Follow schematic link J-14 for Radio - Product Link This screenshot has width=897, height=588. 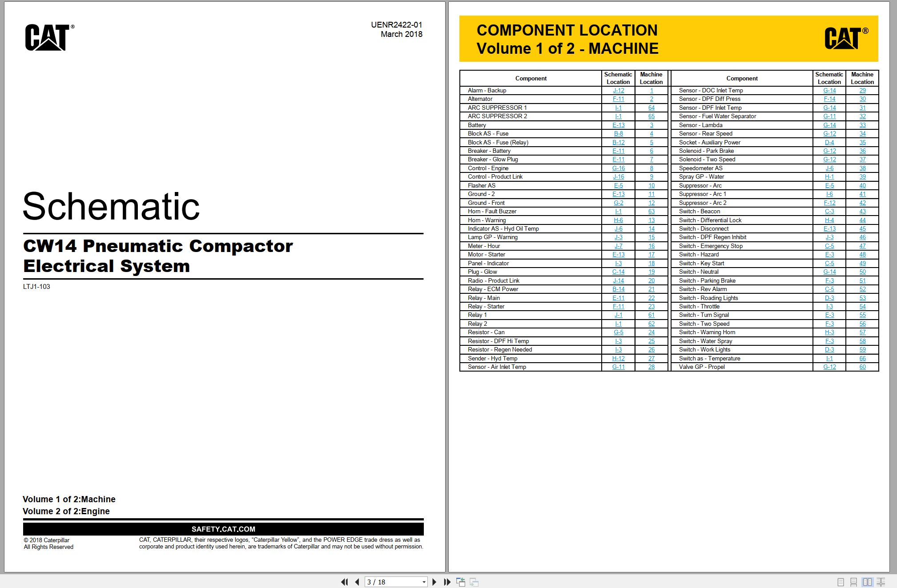coord(618,280)
